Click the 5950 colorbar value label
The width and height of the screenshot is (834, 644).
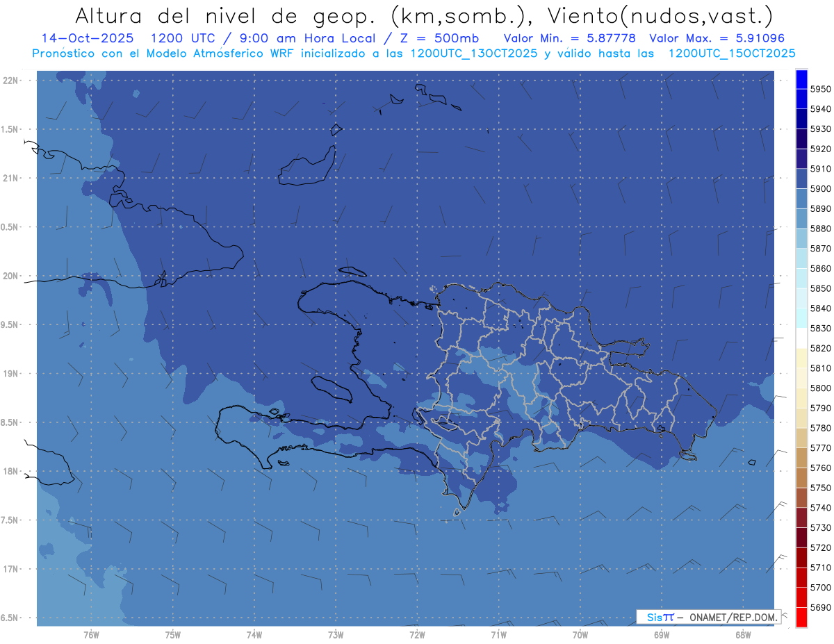click(x=821, y=89)
